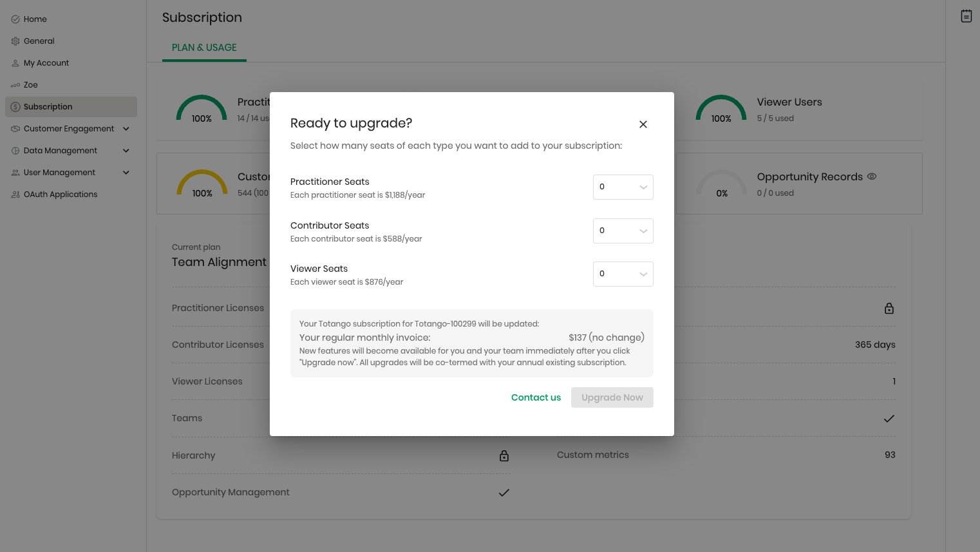Toggle the eye icon beside Opportunity Records

[x=872, y=176]
